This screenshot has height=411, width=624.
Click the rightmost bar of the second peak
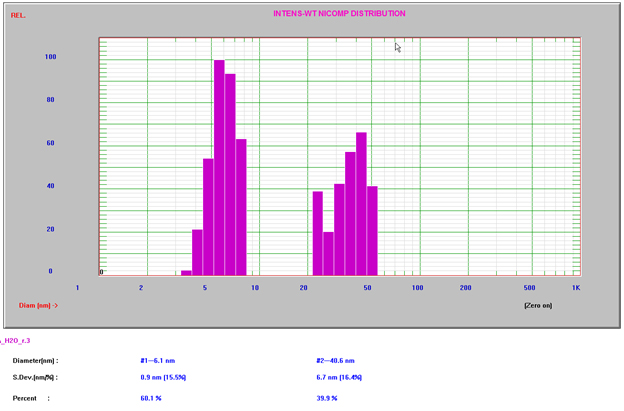372,230
